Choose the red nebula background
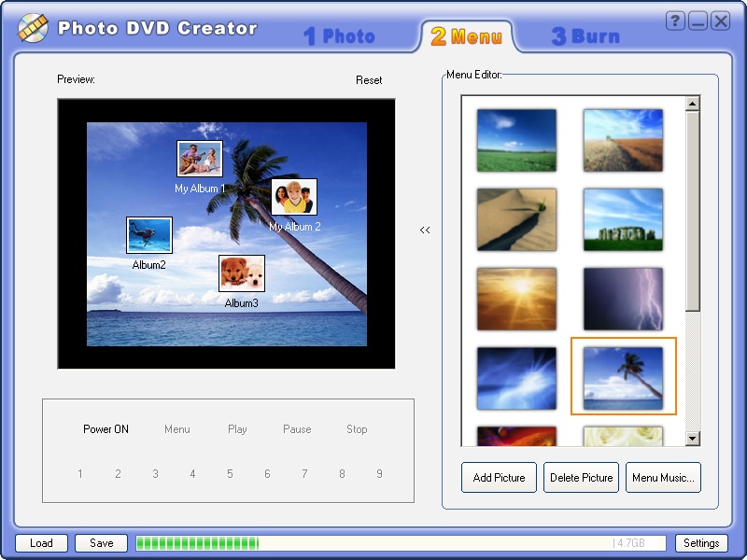The height and width of the screenshot is (560, 747). 516,436
